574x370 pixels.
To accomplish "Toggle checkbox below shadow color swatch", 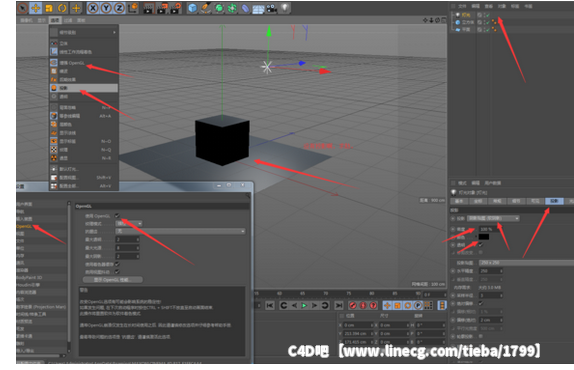I will click(481, 244).
